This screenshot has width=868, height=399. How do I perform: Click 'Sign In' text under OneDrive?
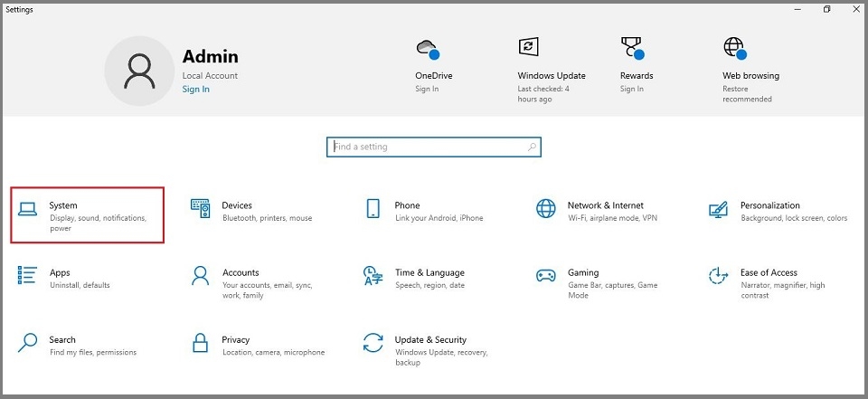click(427, 89)
